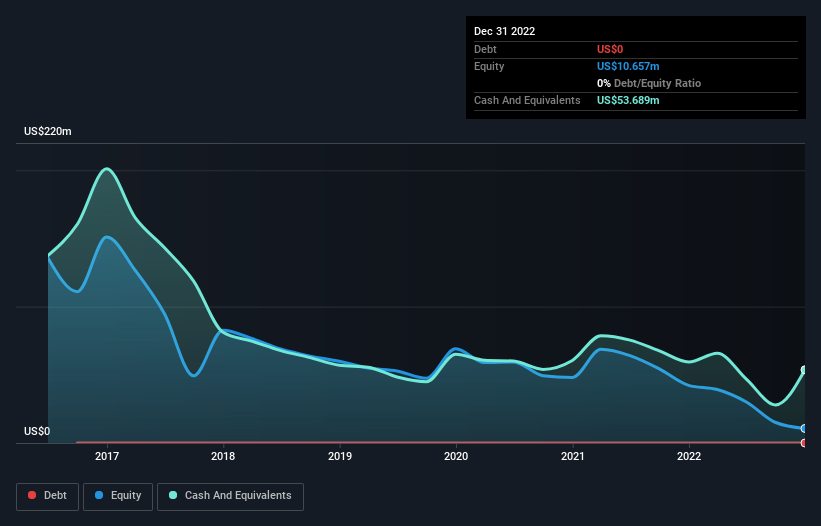821x526 pixels.
Task: Toggle the Debt legend button
Action: [47, 496]
